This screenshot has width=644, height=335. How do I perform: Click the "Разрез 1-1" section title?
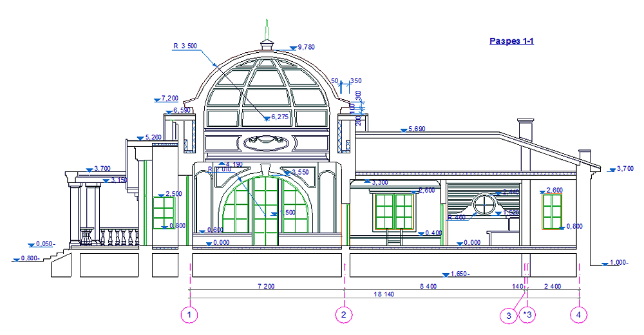tap(511, 41)
